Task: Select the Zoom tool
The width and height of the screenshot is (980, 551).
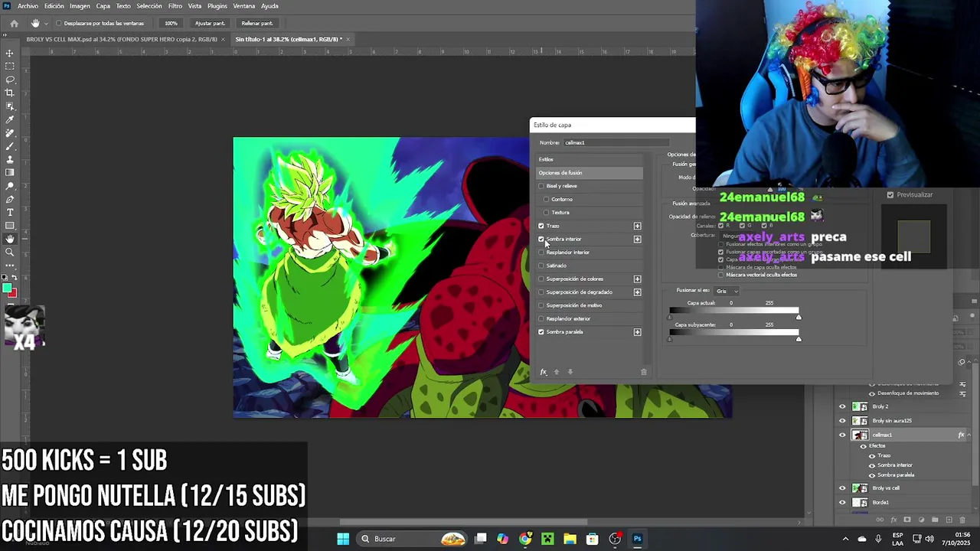Action: [x=10, y=252]
